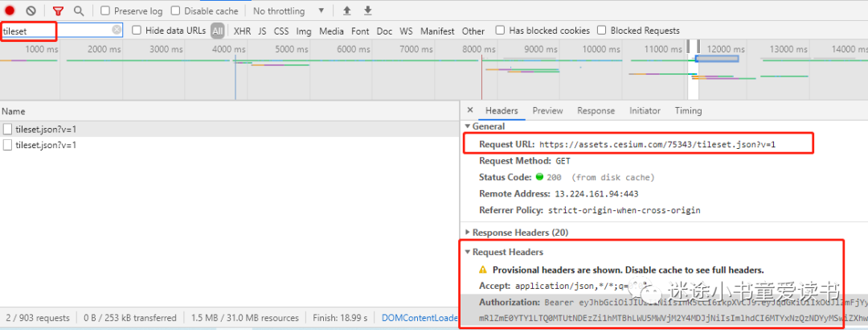Click the timeline overview selection near 12000 ms
868x330 pixels.
point(716,59)
